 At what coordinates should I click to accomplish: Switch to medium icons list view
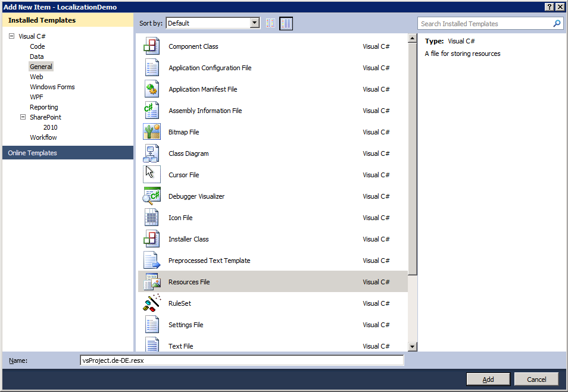286,23
